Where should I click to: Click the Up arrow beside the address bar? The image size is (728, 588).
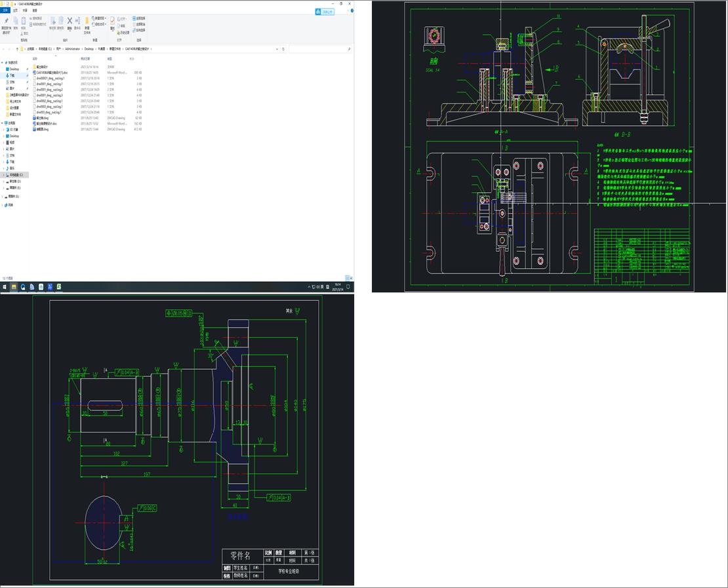point(16,49)
